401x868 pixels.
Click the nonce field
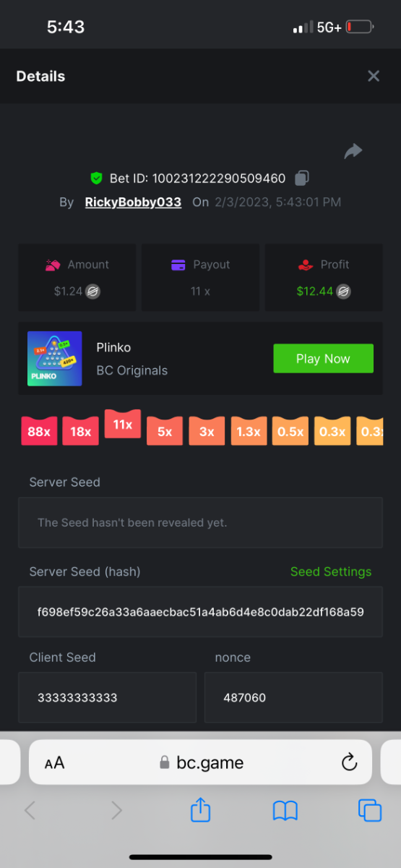(x=293, y=697)
